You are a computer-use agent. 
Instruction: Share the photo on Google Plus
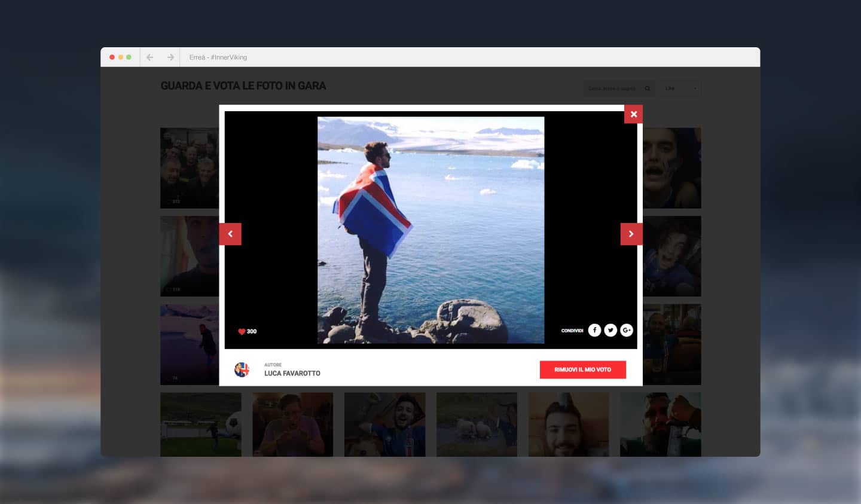627,330
